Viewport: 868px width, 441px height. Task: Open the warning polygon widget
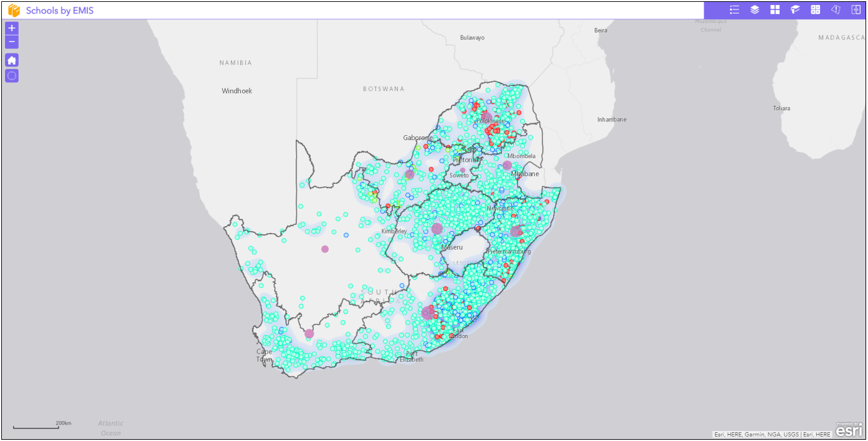[x=836, y=10]
